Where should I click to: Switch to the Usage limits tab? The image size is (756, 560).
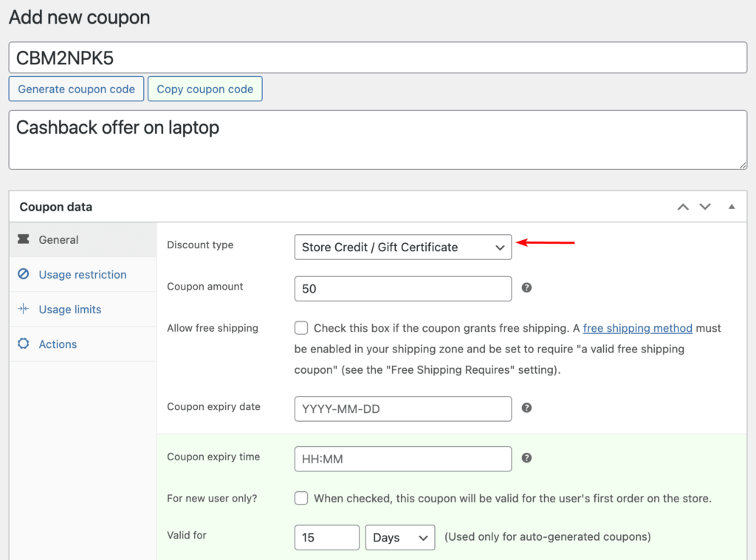point(69,309)
